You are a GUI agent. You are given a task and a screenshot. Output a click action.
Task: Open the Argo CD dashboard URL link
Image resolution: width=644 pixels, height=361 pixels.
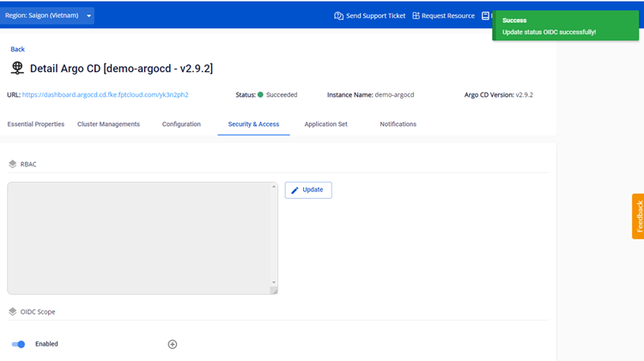[105, 95]
